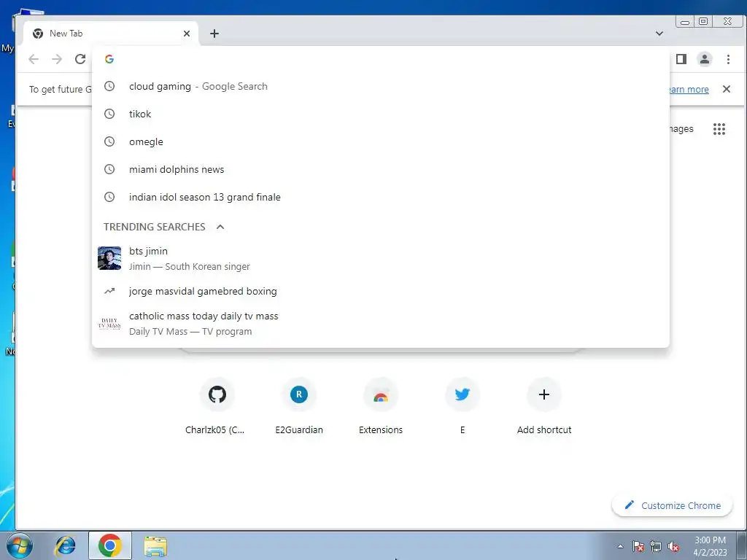Screen dimensions: 747x560
Task: Click in the address bar next to Google icon
Action: (x=381, y=59)
